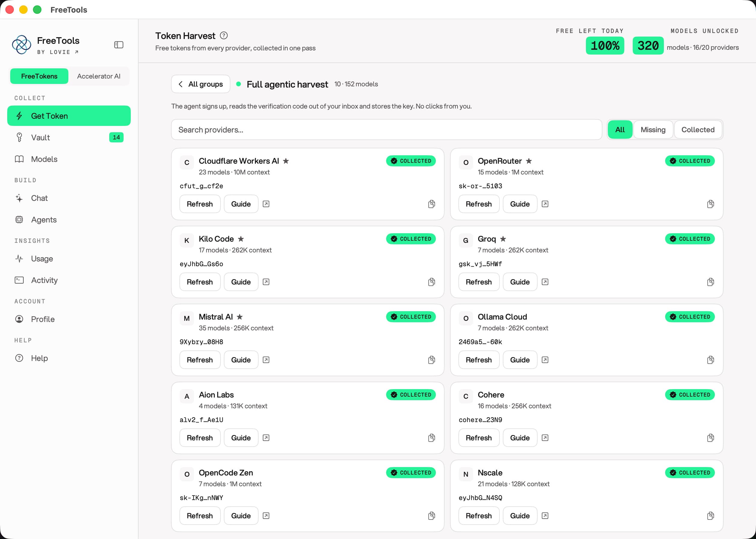Open the Guide for Groq
This screenshot has width=756, height=539.
click(x=520, y=282)
